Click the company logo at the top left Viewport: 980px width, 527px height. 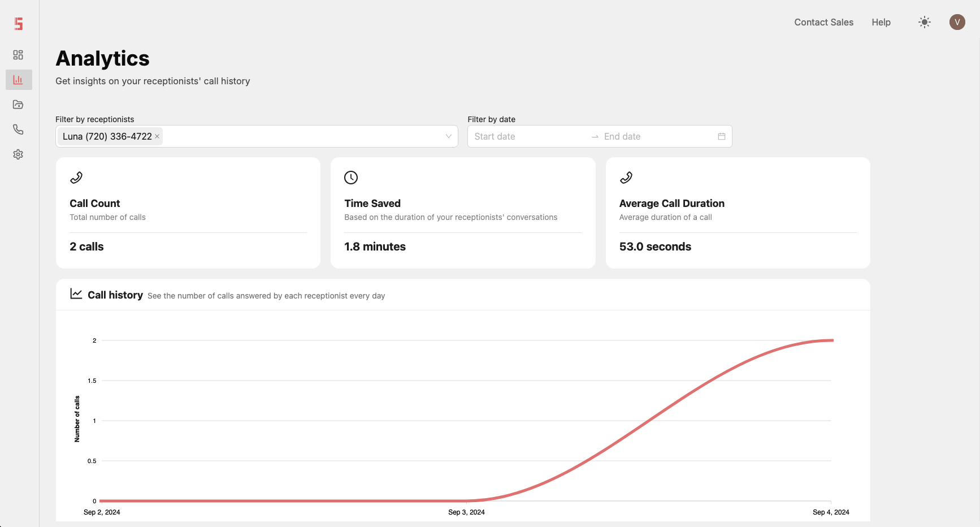[18, 23]
